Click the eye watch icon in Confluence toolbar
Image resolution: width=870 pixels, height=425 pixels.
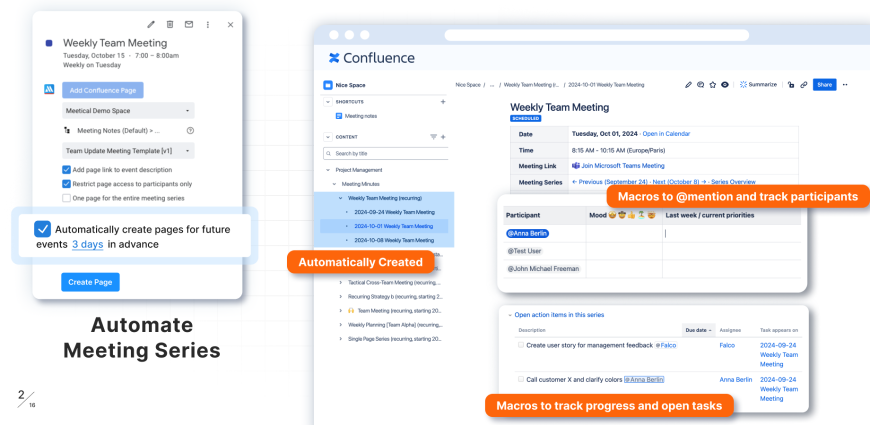tap(725, 85)
